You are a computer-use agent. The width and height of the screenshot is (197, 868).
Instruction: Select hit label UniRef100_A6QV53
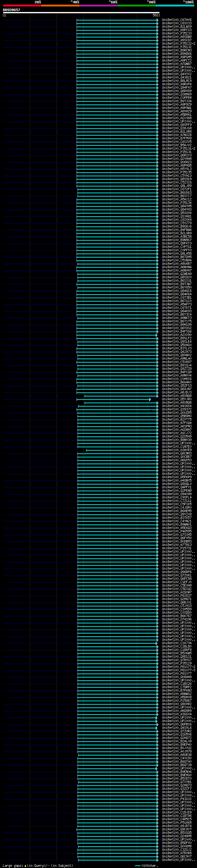click(177, 460)
